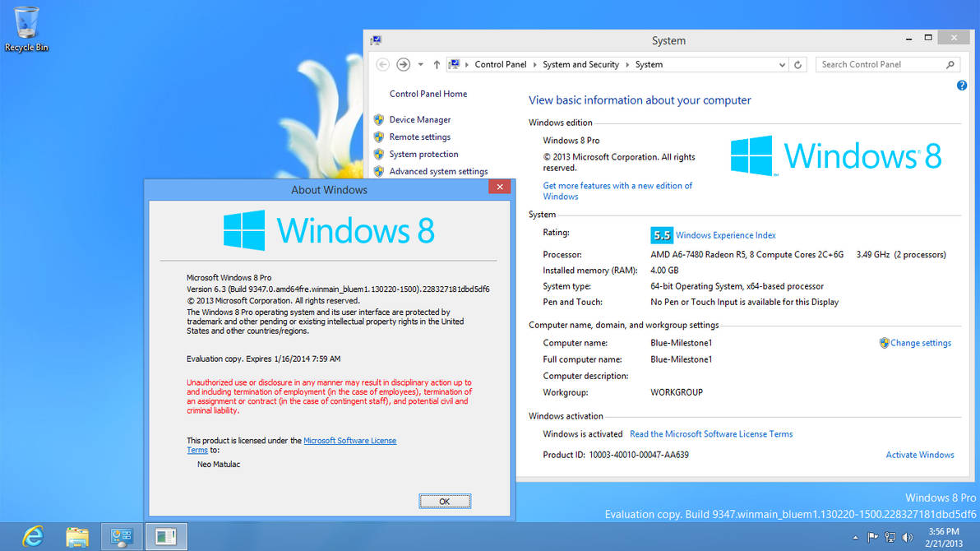The width and height of the screenshot is (980, 551).
Task: Go up one level with the Up arrow
Action: click(437, 64)
